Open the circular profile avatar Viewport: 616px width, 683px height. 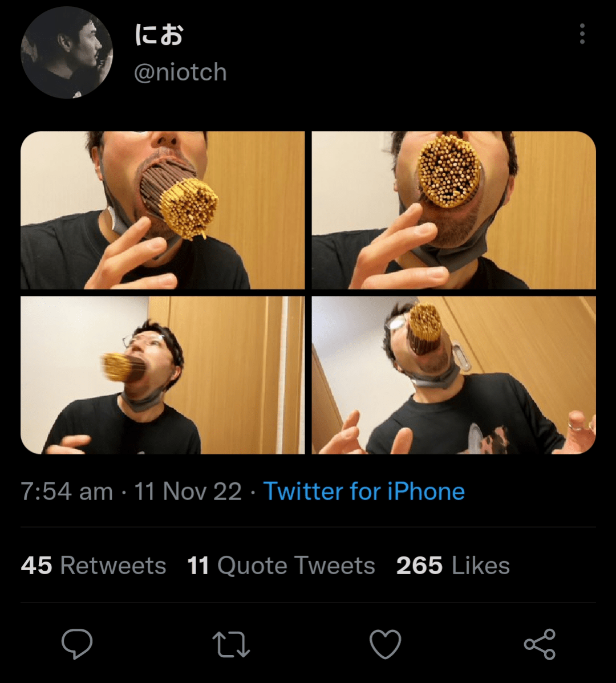point(67,53)
